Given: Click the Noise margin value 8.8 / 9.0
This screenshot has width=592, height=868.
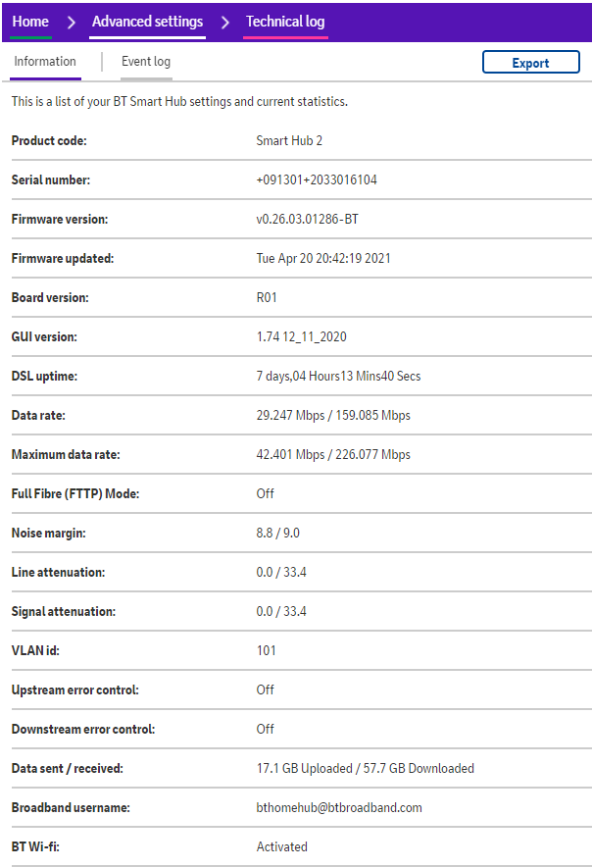Looking at the screenshot, I should pyautogui.click(x=278, y=534).
